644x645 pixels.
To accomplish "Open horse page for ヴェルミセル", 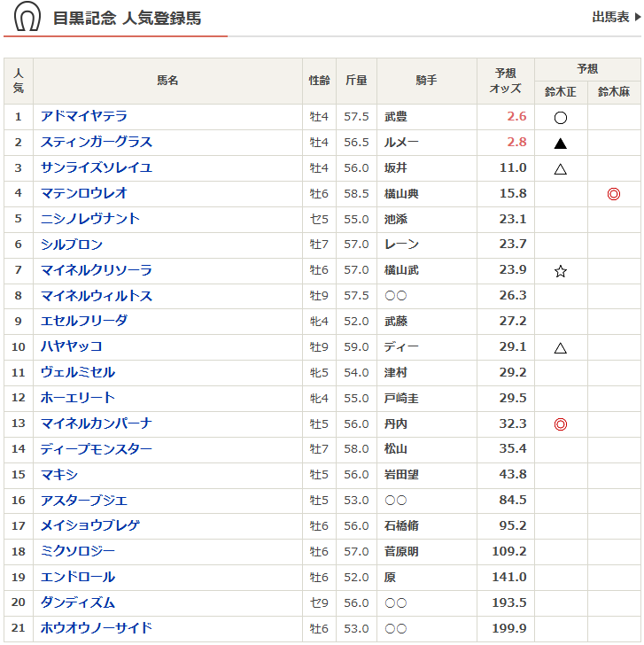I will [78, 373].
